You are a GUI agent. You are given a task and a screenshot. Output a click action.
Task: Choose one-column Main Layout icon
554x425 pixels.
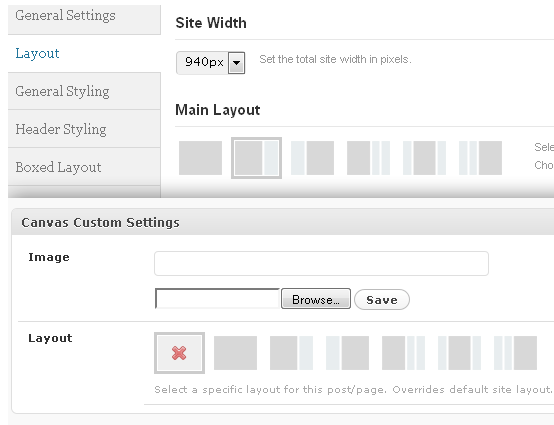[x=200, y=158]
